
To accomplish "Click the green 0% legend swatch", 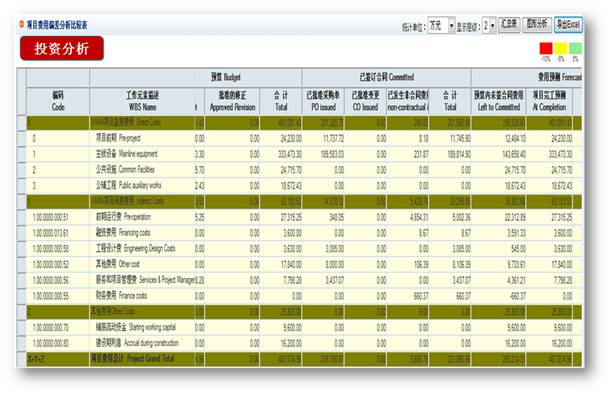I will click(x=575, y=48).
